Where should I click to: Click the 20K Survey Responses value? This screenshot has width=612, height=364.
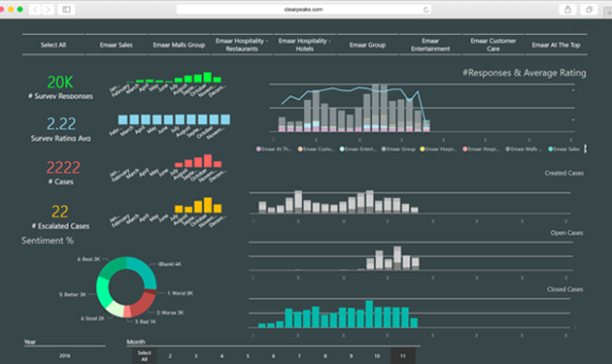coord(60,83)
